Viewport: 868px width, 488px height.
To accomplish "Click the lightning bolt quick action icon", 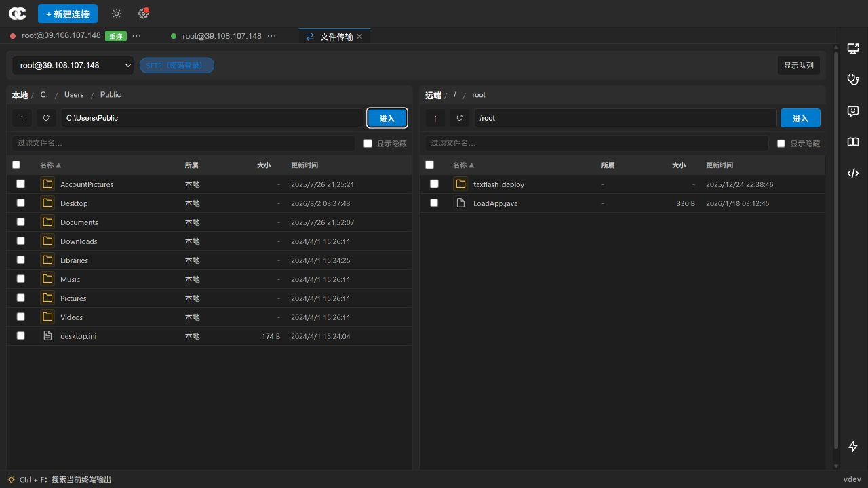I will [x=853, y=447].
